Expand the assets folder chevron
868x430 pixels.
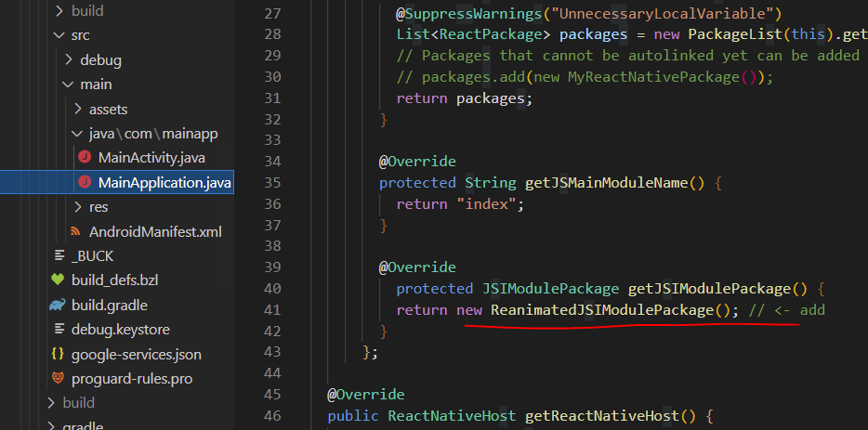point(77,109)
